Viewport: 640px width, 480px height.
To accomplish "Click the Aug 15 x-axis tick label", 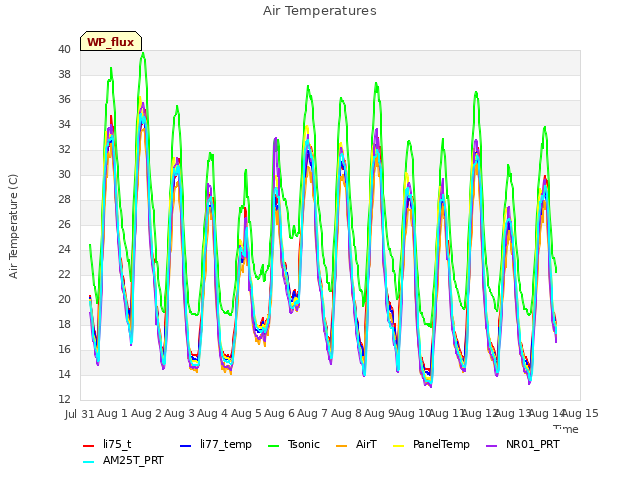I will click(580, 413).
